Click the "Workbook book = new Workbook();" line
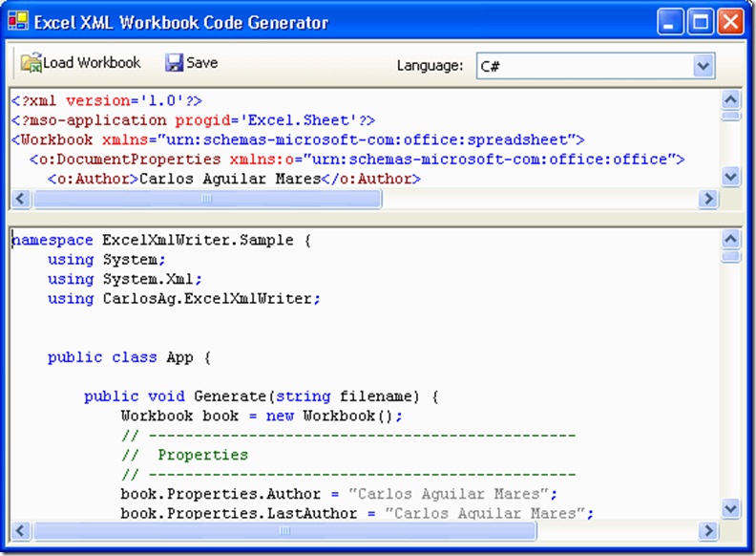The width and height of the screenshot is (756, 556). (262, 416)
